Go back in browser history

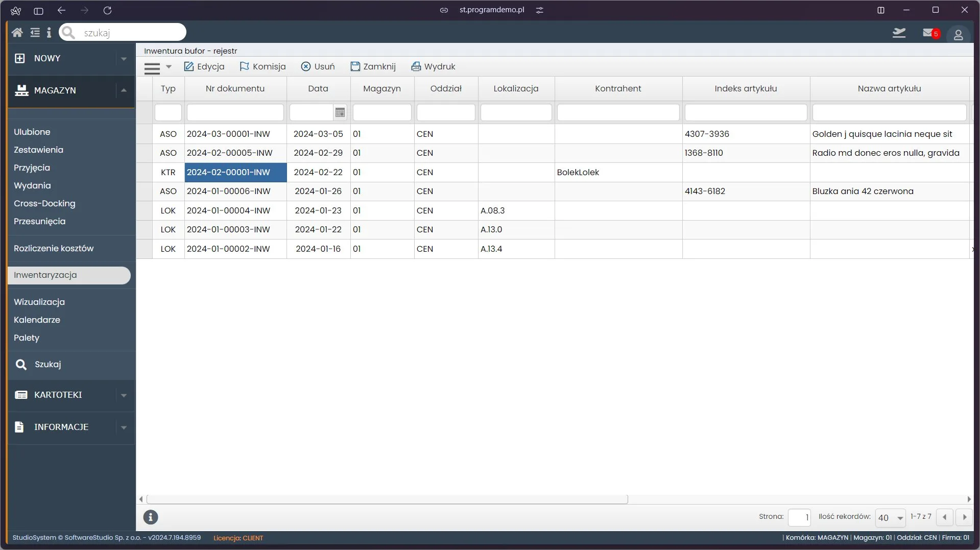61,10
